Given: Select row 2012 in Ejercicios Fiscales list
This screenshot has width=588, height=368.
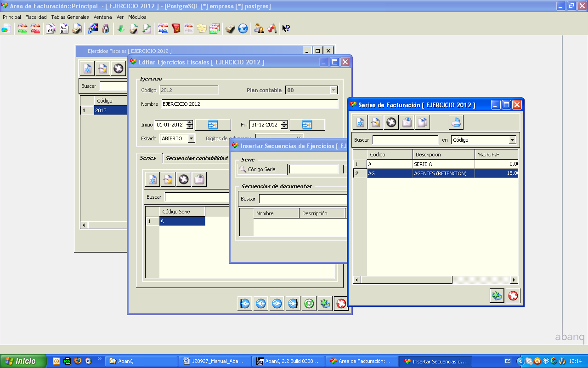Looking at the screenshot, I should (x=104, y=110).
